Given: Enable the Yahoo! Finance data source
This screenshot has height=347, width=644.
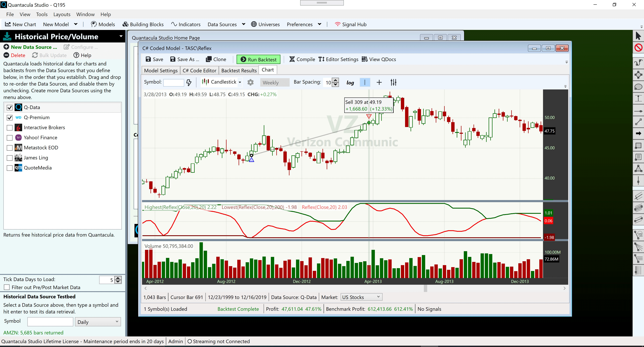Looking at the screenshot, I should [10, 138].
